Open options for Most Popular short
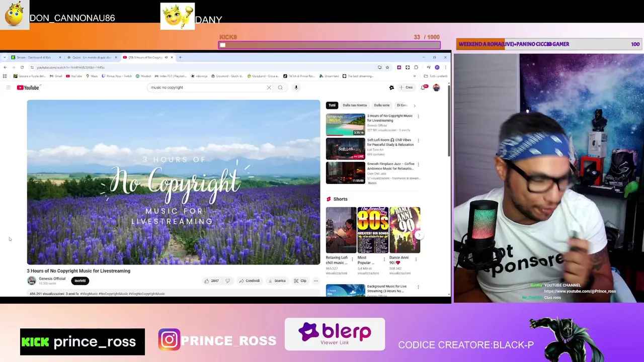 384,259
